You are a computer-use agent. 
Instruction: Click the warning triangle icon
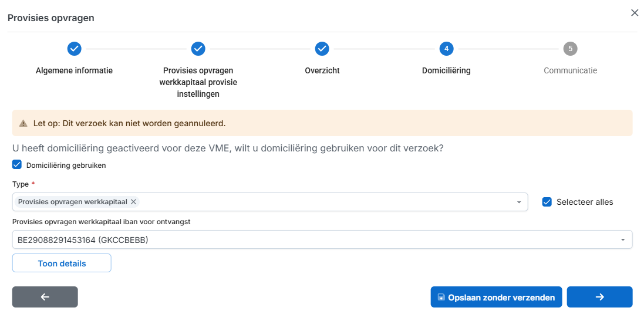(x=23, y=124)
